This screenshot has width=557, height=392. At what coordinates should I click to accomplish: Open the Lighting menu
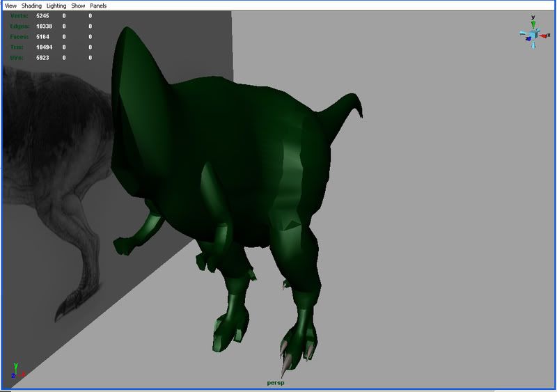click(x=56, y=6)
